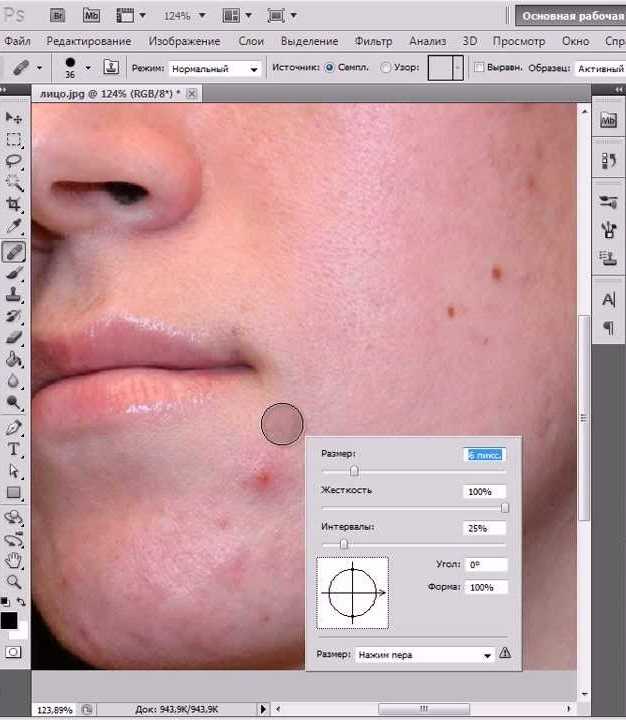Image resolution: width=626 pixels, height=720 pixels.
Task: Select the Move tool
Action: click(14, 118)
